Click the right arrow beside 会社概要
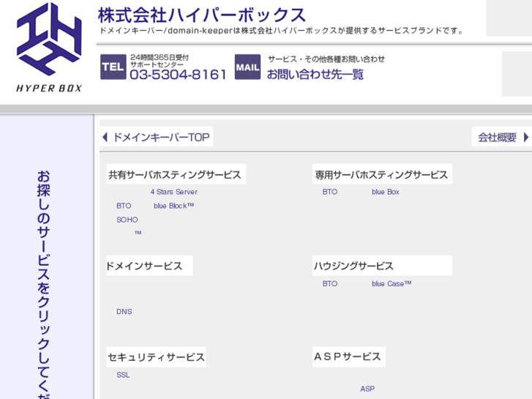The image size is (532, 399). tap(526, 137)
